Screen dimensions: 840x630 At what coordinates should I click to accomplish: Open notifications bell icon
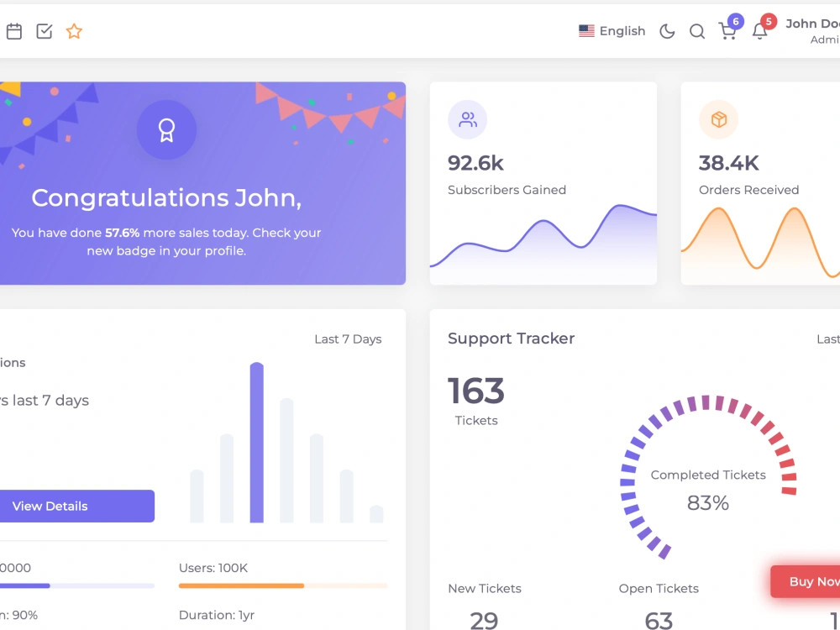point(759,32)
